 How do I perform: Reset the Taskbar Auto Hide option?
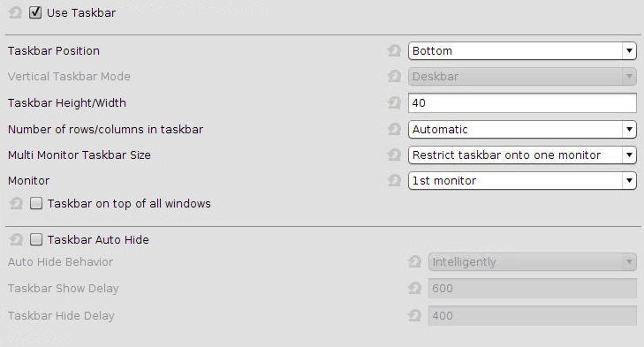click(x=16, y=239)
